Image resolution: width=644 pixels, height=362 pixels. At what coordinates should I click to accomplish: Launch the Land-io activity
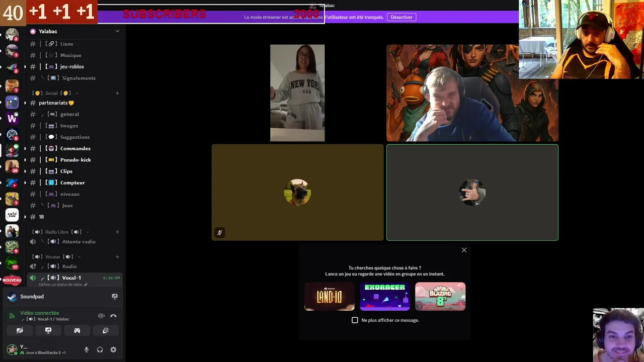tap(330, 296)
